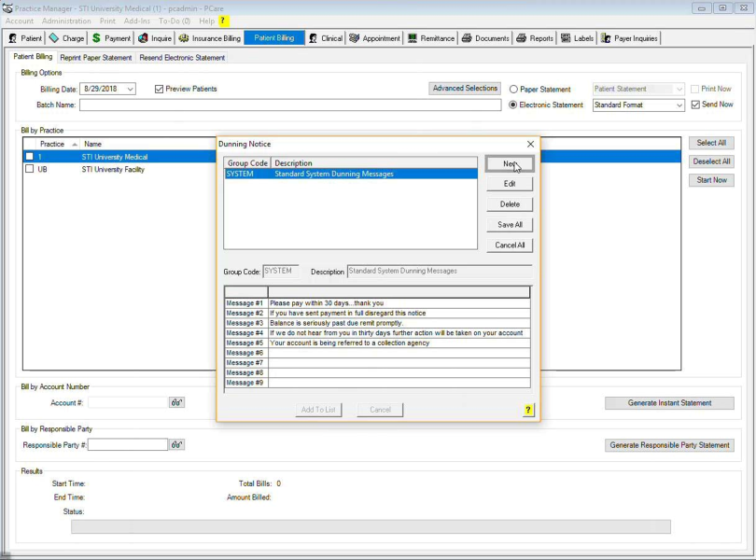
Task: Open the Appointment toolbar icon
Action: pyautogui.click(x=355, y=38)
